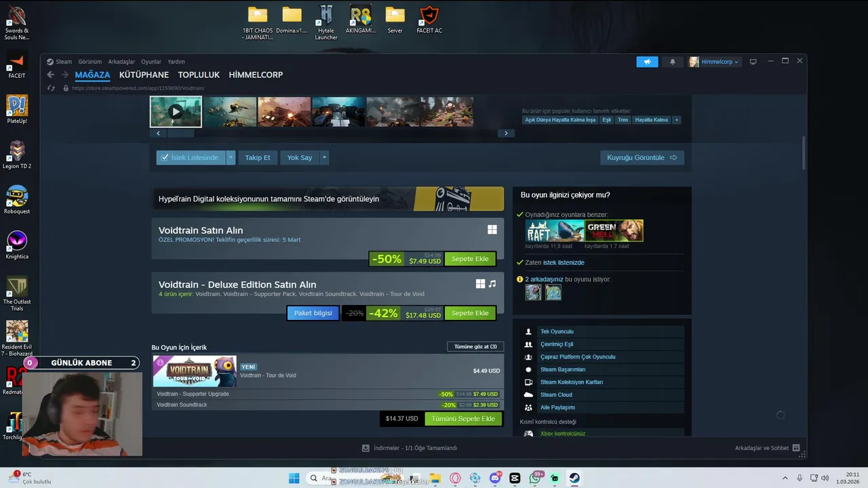Click Tümünü Sepete Ekle button

pos(463,418)
